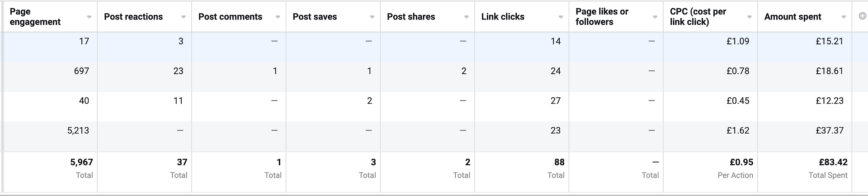Open the Post reactions column dropdown arrow

(x=184, y=17)
